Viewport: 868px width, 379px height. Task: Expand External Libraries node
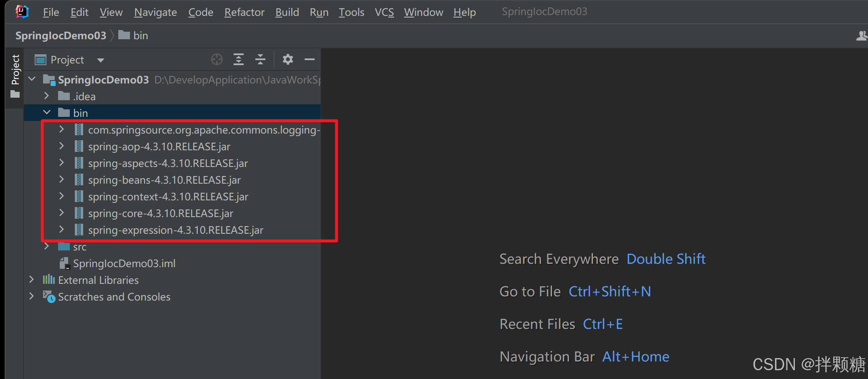pyautogui.click(x=32, y=279)
